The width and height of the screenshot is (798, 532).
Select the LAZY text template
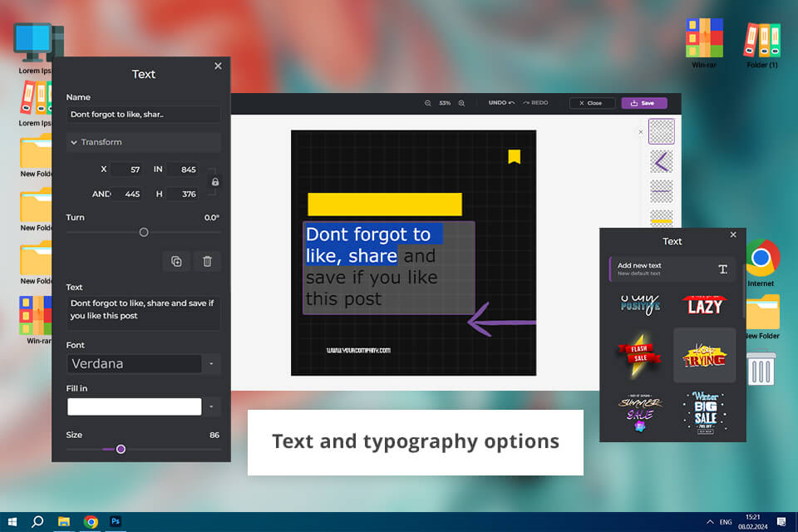[705, 304]
